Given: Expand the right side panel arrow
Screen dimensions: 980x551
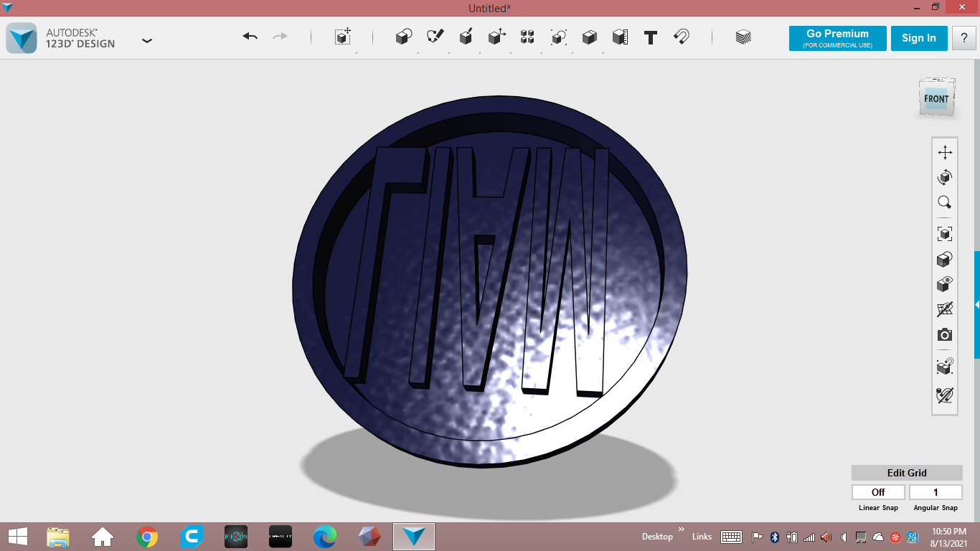Looking at the screenshot, I should [x=976, y=305].
